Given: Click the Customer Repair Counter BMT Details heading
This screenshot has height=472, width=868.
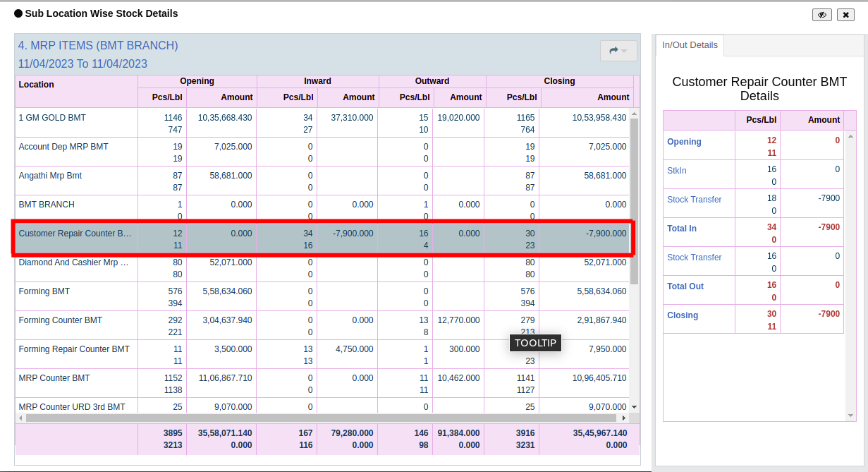Looking at the screenshot, I should 759,89.
